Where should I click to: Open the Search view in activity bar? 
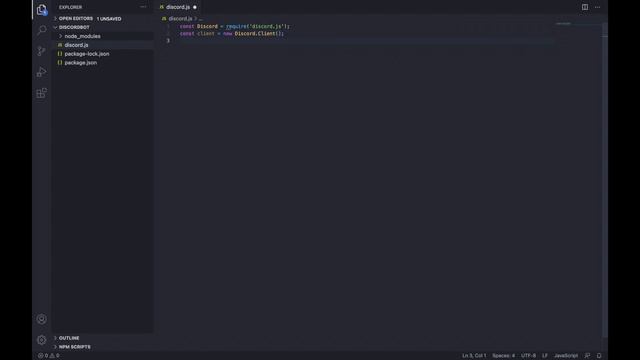42,30
